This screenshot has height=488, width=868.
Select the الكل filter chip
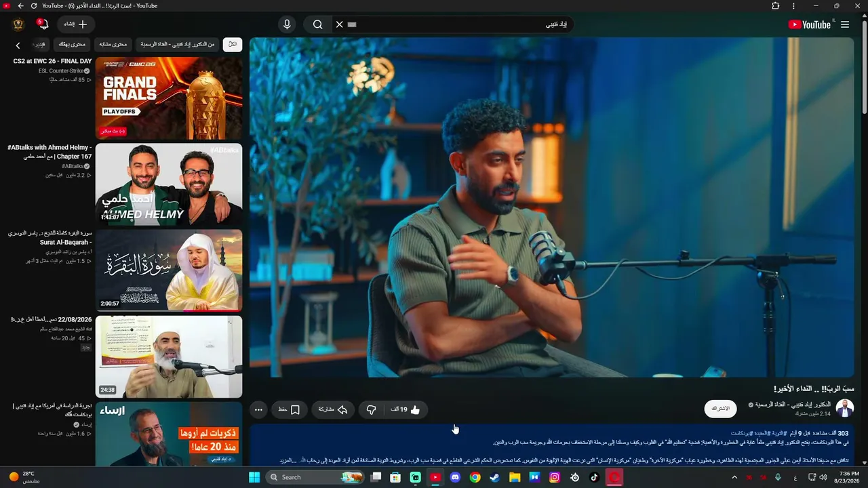point(232,44)
